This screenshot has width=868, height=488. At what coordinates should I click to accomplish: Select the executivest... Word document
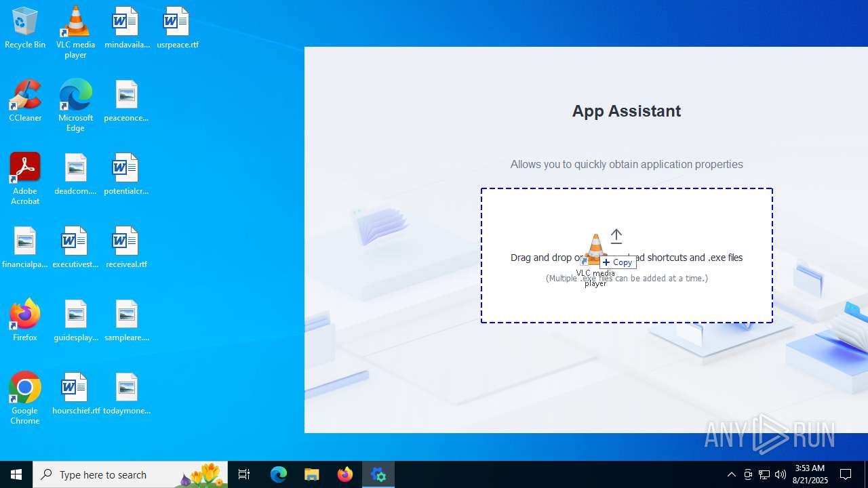click(x=75, y=248)
